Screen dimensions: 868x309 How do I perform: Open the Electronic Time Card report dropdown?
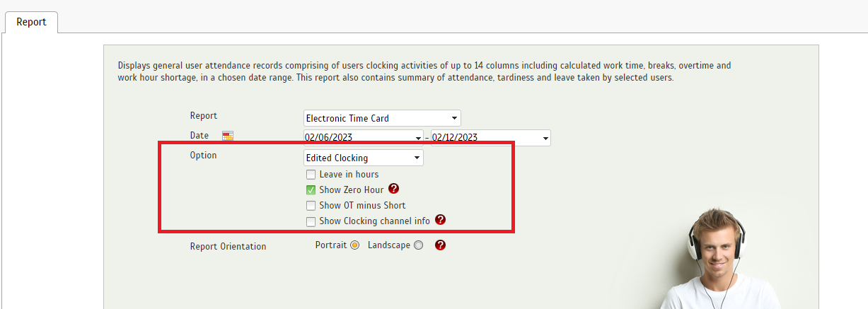pyautogui.click(x=382, y=118)
